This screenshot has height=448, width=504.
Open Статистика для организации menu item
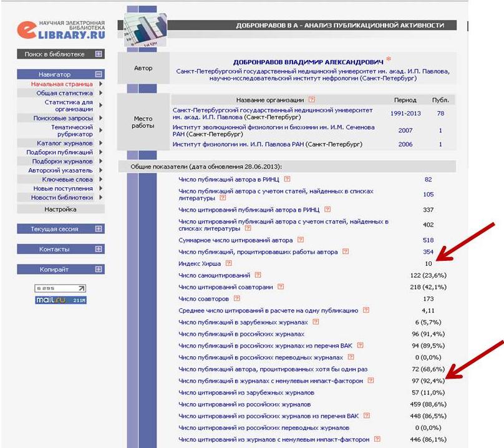[x=69, y=105]
